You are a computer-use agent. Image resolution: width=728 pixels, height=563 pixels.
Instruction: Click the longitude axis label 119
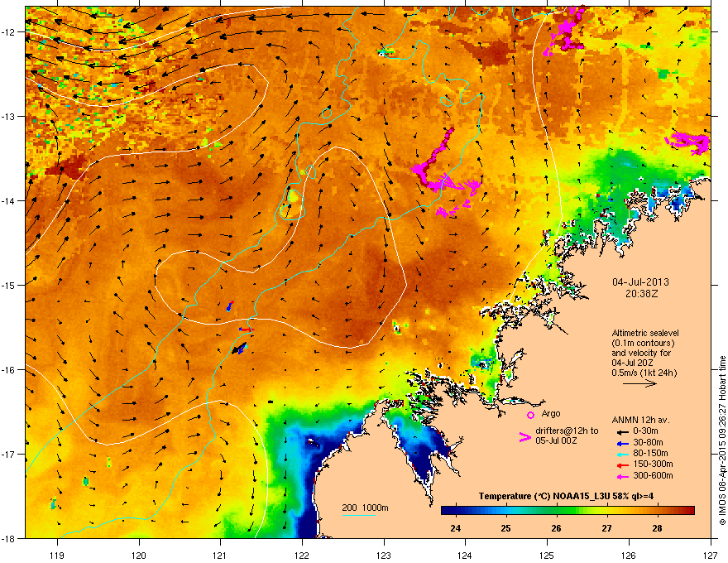[57, 555]
